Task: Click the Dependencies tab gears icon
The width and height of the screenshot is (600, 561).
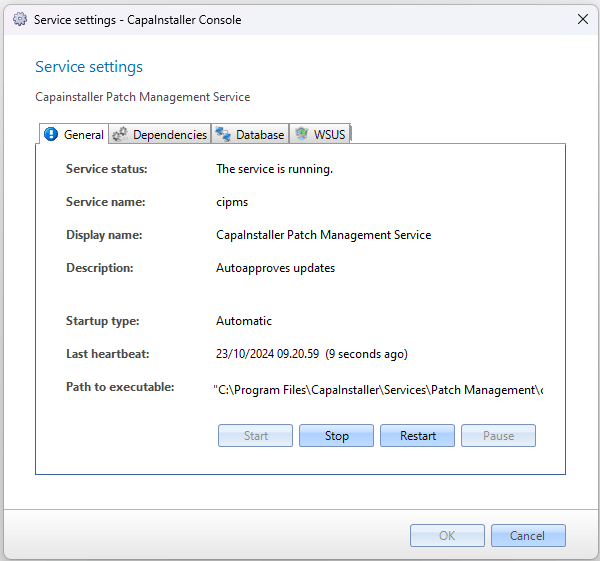Action: point(120,134)
